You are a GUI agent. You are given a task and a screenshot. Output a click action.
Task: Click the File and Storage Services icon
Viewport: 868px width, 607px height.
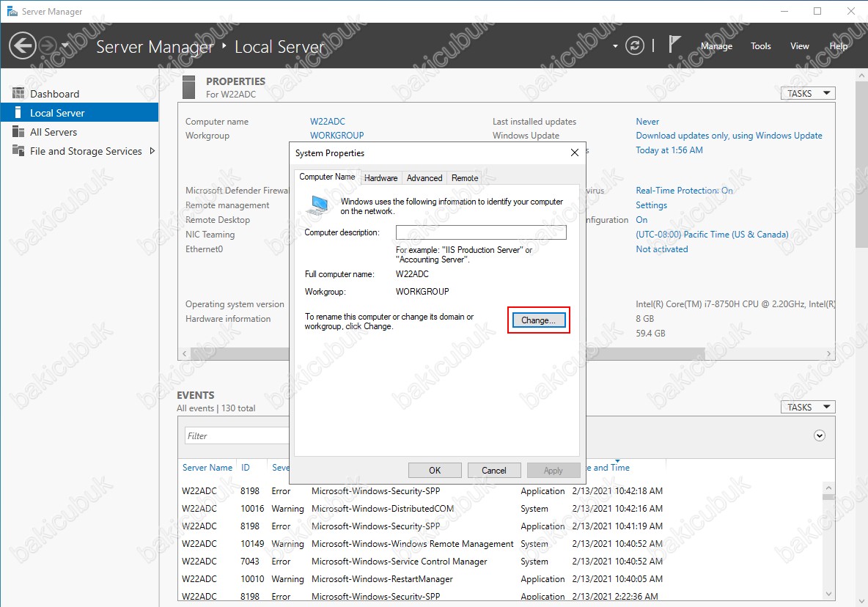click(18, 151)
